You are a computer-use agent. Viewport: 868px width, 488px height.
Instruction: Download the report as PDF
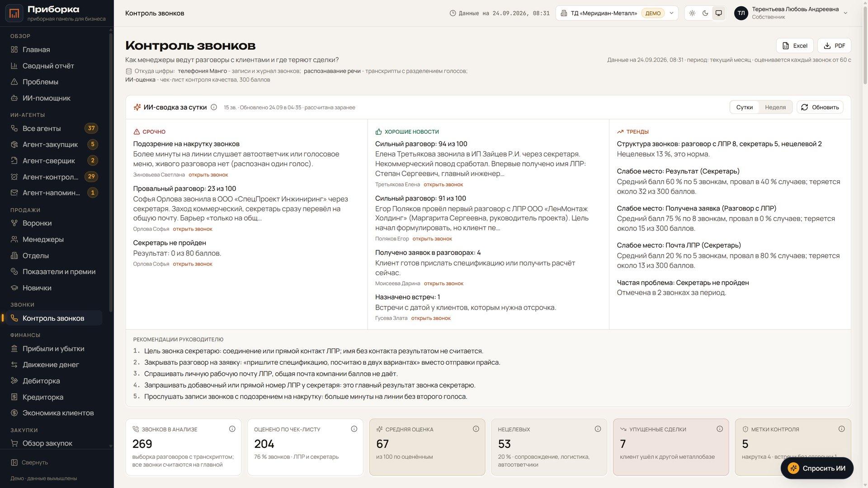[834, 46]
